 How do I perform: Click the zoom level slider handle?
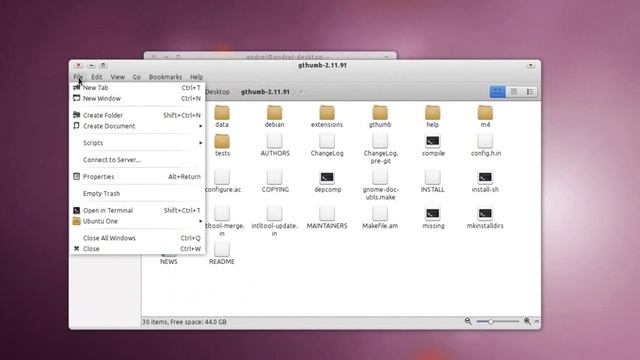[491, 322]
